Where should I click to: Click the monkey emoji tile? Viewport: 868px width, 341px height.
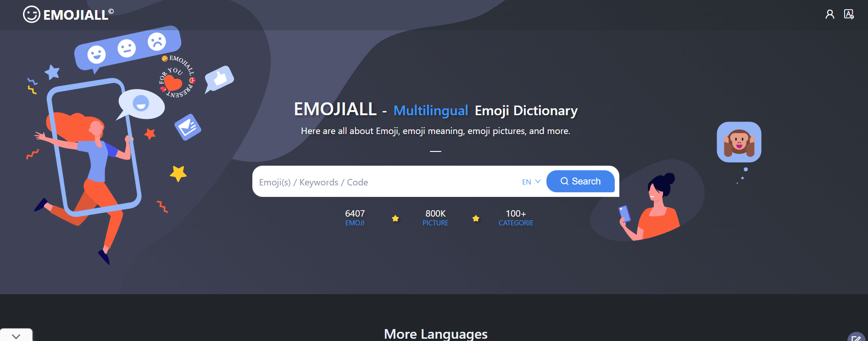pos(739,142)
